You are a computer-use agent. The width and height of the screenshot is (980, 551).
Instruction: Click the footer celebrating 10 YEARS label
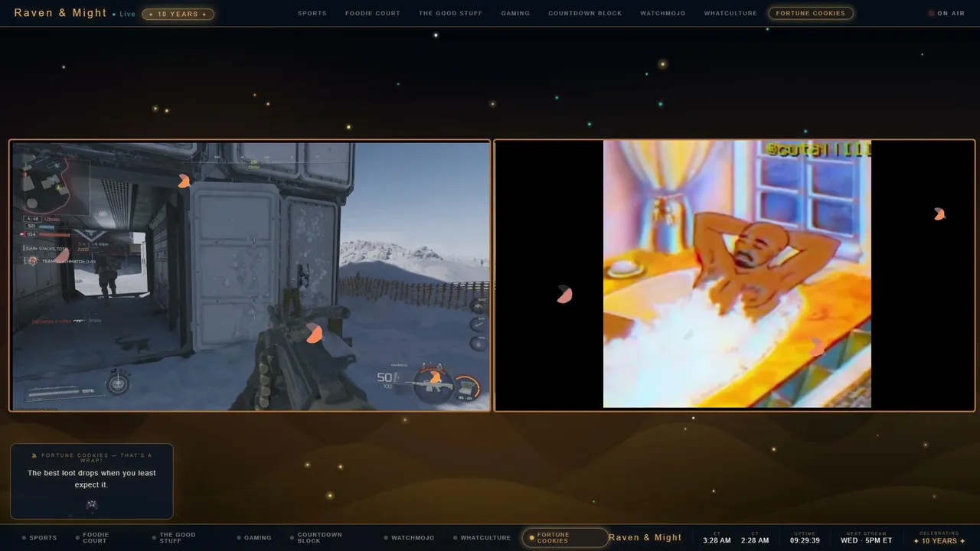pyautogui.click(x=939, y=538)
